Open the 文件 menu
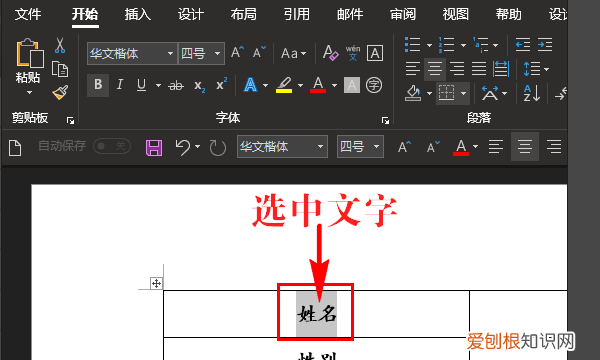 tap(28, 15)
